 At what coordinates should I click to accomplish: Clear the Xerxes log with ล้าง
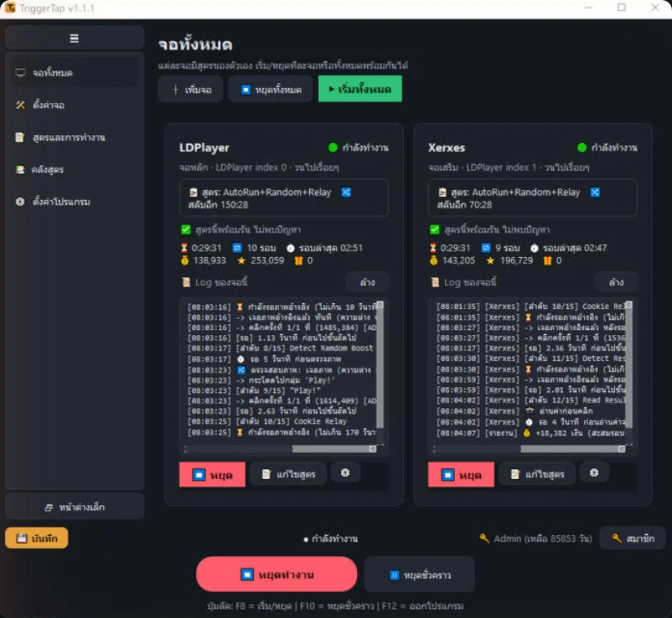pyautogui.click(x=617, y=282)
